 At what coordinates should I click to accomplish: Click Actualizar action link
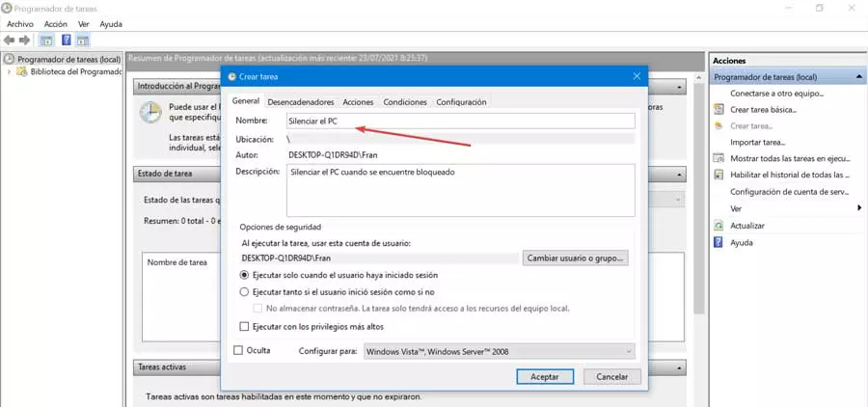747,226
